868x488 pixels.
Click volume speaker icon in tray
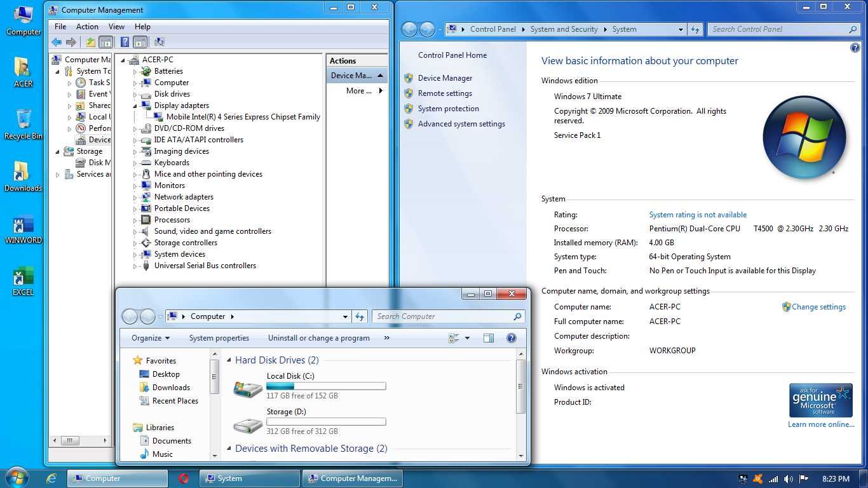pyautogui.click(x=789, y=479)
